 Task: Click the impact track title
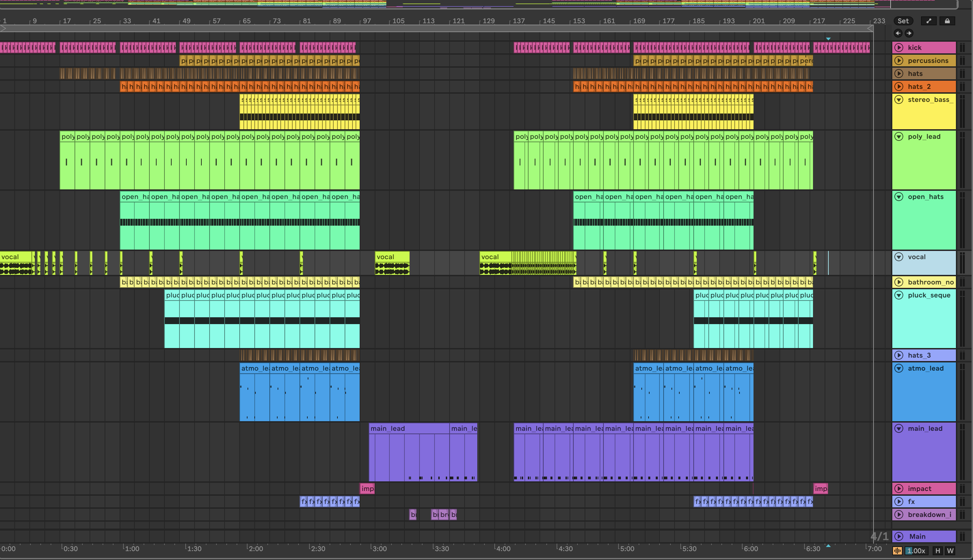[x=920, y=489]
